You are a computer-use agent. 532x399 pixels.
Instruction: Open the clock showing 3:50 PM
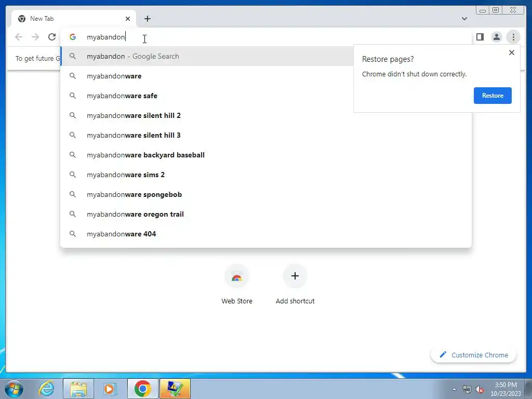pyautogui.click(x=506, y=389)
